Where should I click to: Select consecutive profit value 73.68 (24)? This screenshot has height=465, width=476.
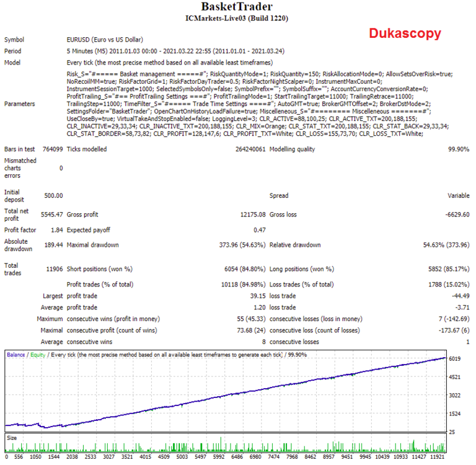point(252,330)
